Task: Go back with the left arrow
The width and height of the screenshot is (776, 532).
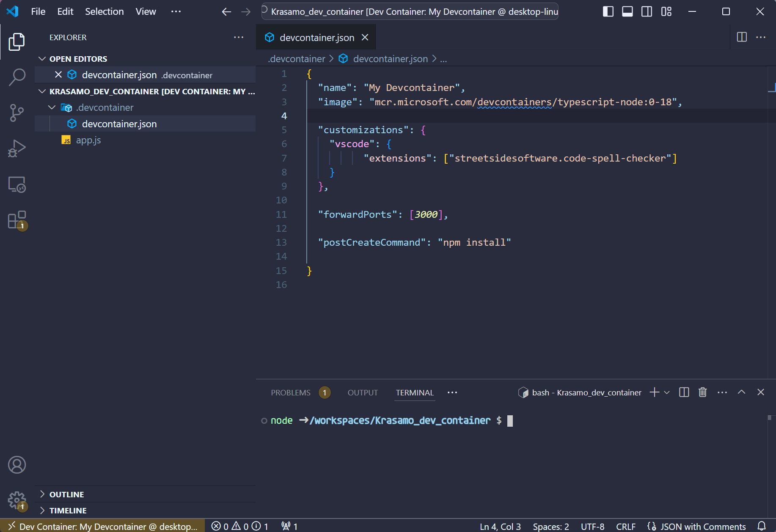Action: click(x=227, y=12)
